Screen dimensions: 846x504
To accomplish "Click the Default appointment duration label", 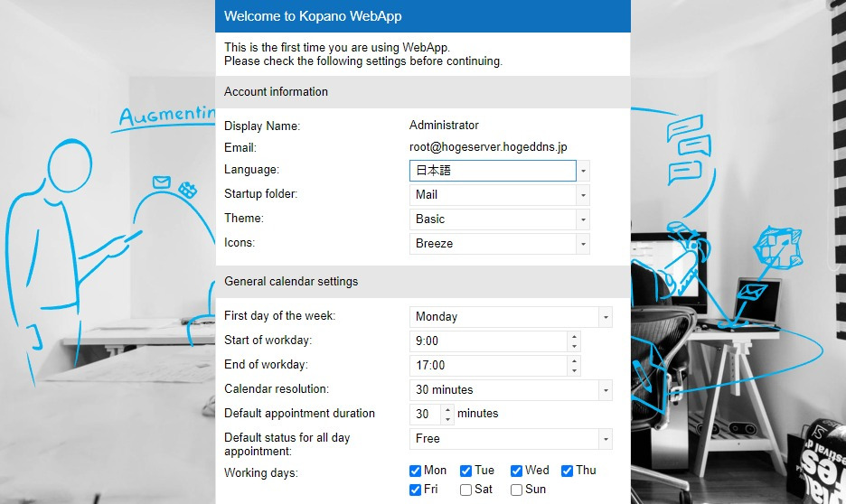I will 299,414.
